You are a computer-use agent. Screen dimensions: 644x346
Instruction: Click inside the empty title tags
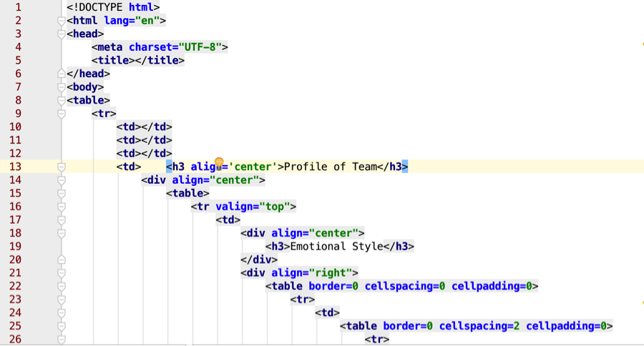pyautogui.click(x=138, y=60)
